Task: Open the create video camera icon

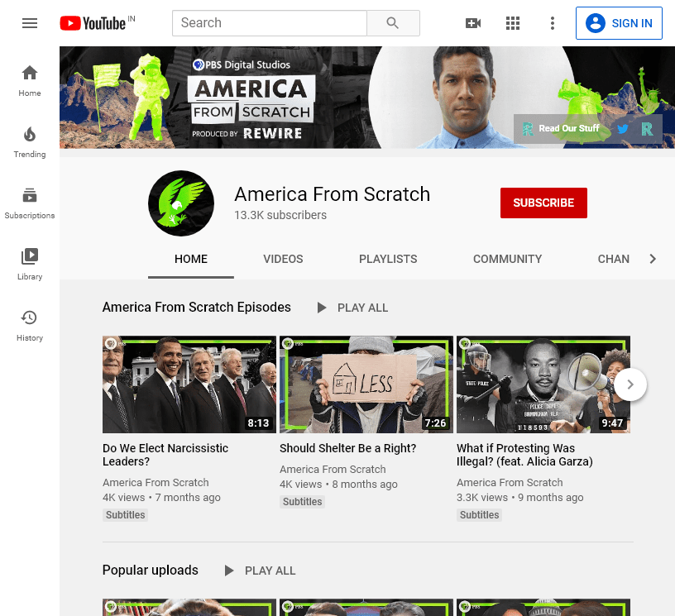Action: pos(472,23)
